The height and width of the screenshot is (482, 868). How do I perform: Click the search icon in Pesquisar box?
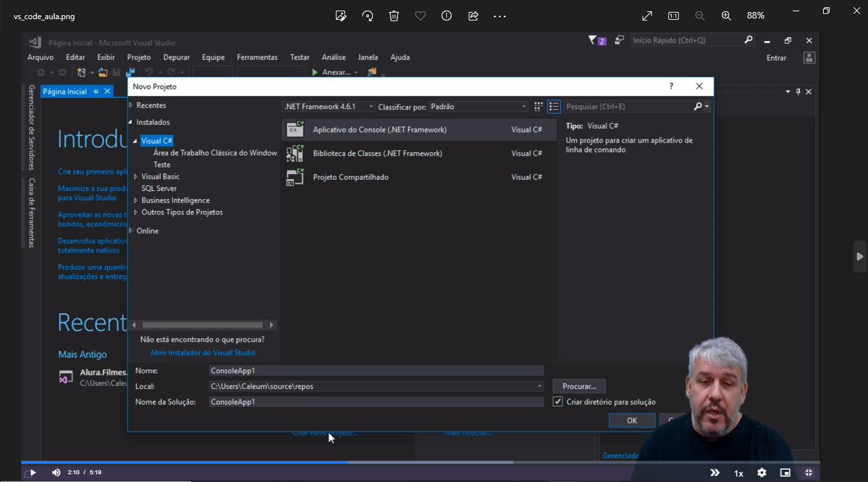click(698, 106)
